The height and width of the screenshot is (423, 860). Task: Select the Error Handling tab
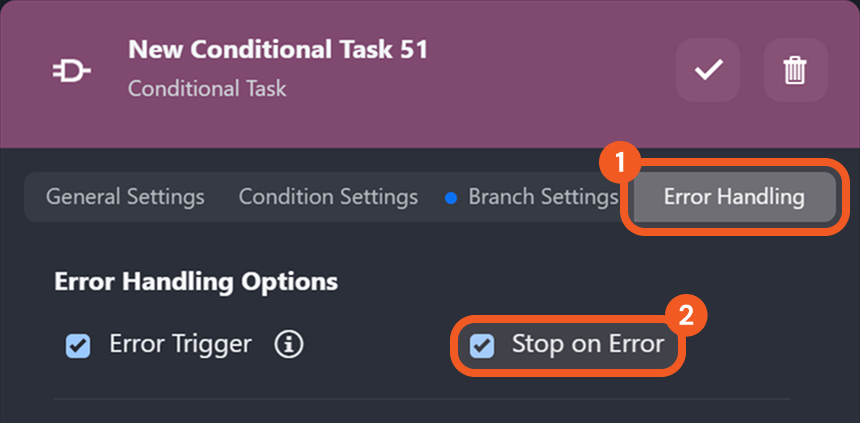coord(734,197)
